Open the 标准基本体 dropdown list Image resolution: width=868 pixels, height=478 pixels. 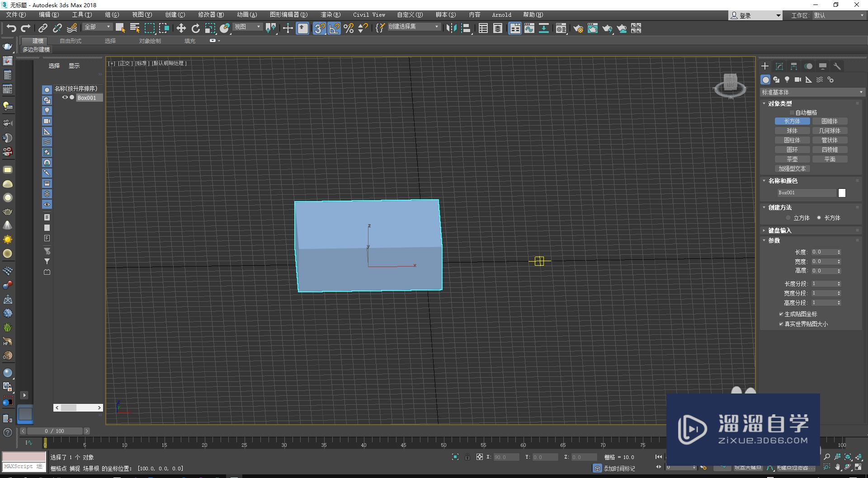pyautogui.click(x=812, y=92)
